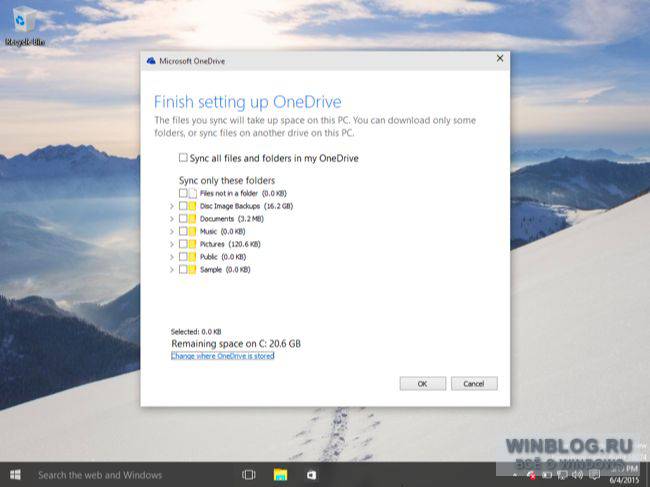Check the Files not in a folder box
The image size is (650, 487).
point(183,193)
